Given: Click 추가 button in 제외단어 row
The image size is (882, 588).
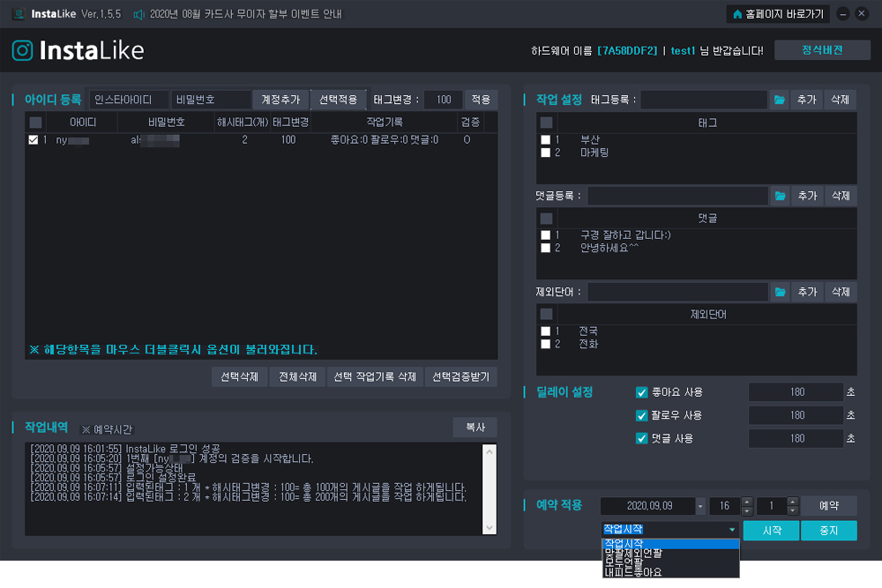Looking at the screenshot, I should tap(807, 292).
